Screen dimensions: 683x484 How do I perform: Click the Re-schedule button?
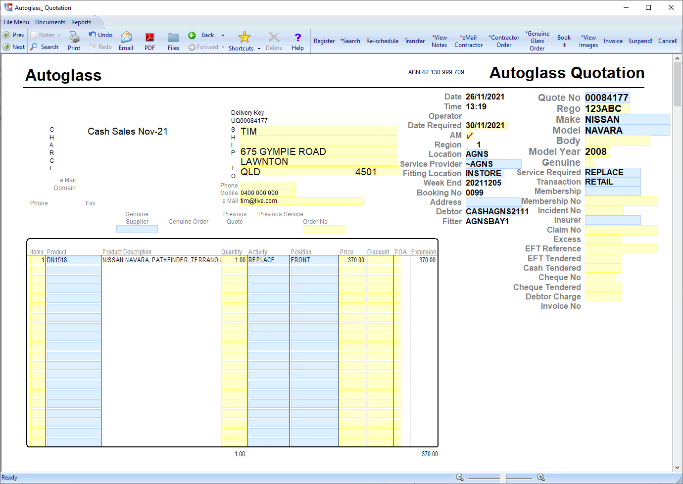382,41
